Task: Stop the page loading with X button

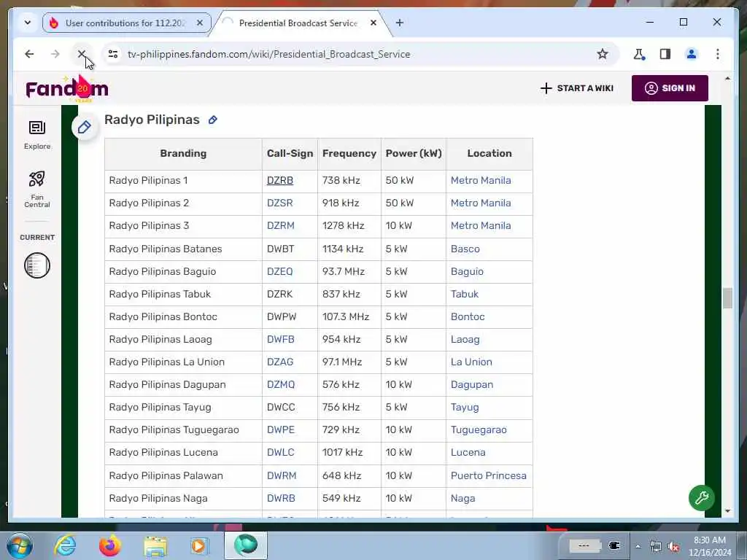Action: (x=82, y=54)
